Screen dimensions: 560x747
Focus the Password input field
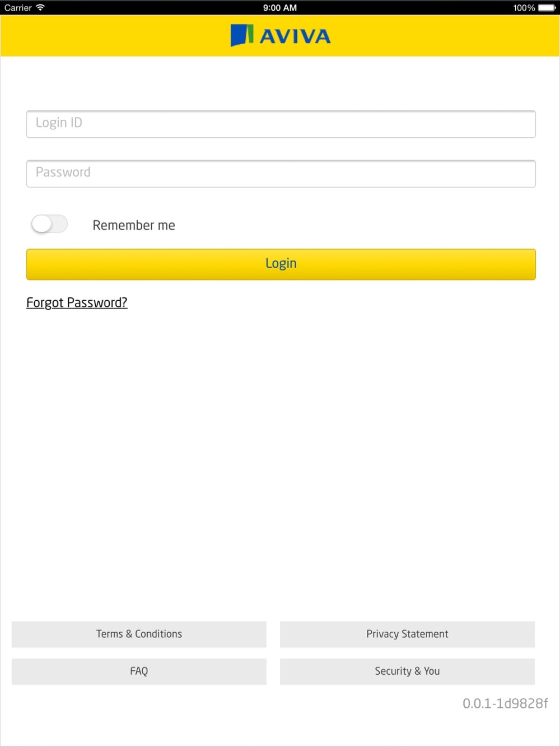(281, 174)
